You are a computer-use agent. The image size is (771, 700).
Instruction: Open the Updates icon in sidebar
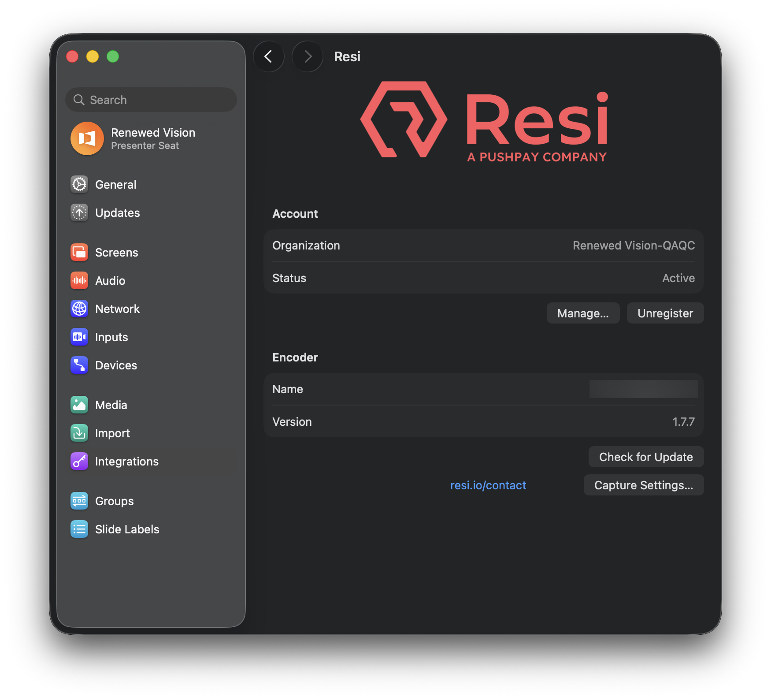tap(79, 212)
